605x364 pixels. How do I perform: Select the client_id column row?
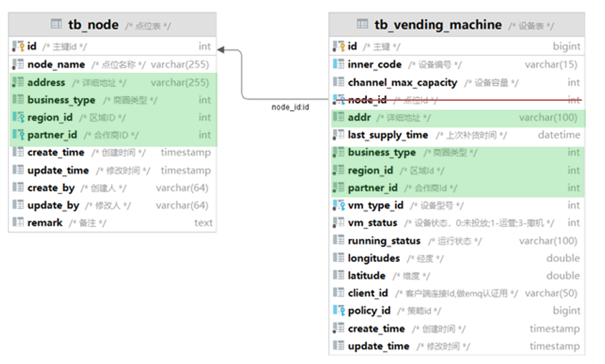tap(456, 293)
